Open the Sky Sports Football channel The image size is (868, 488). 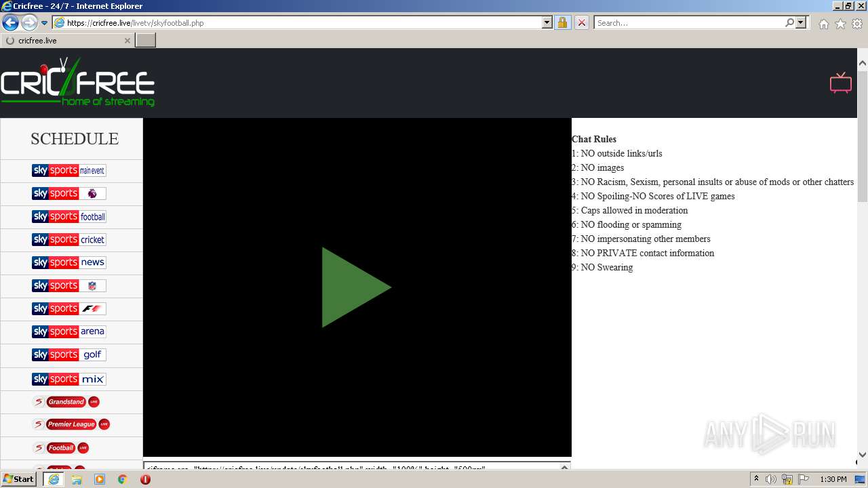(x=69, y=217)
